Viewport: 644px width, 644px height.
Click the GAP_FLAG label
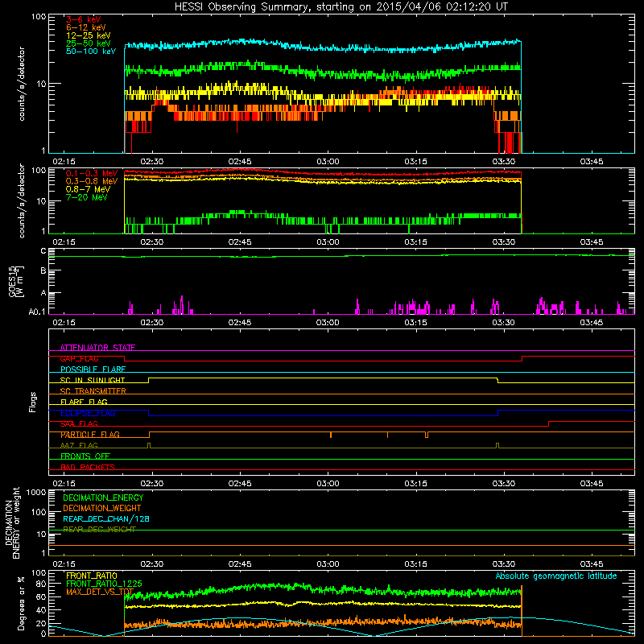point(79,358)
